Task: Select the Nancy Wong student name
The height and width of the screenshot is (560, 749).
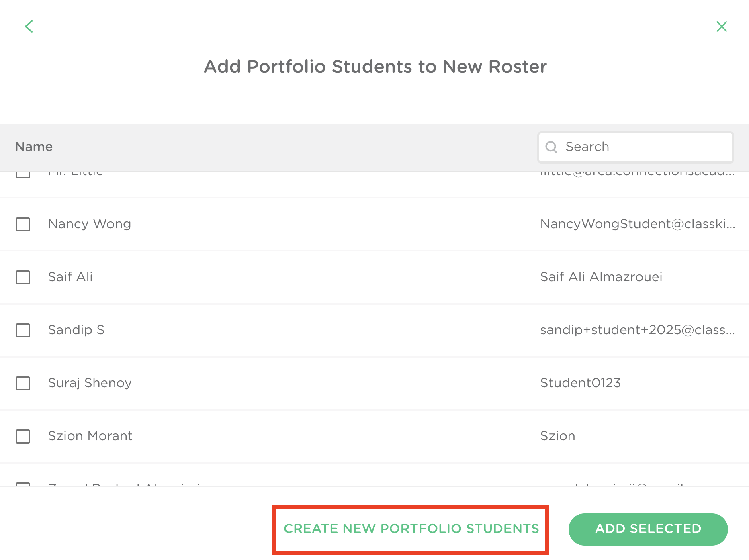Action: 90,224
